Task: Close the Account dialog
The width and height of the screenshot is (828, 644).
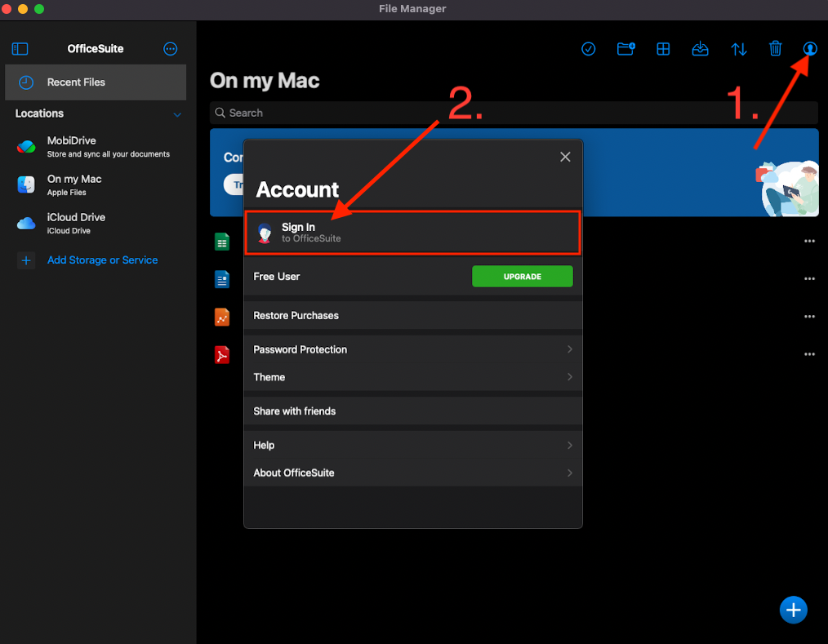Action: coord(565,157)
